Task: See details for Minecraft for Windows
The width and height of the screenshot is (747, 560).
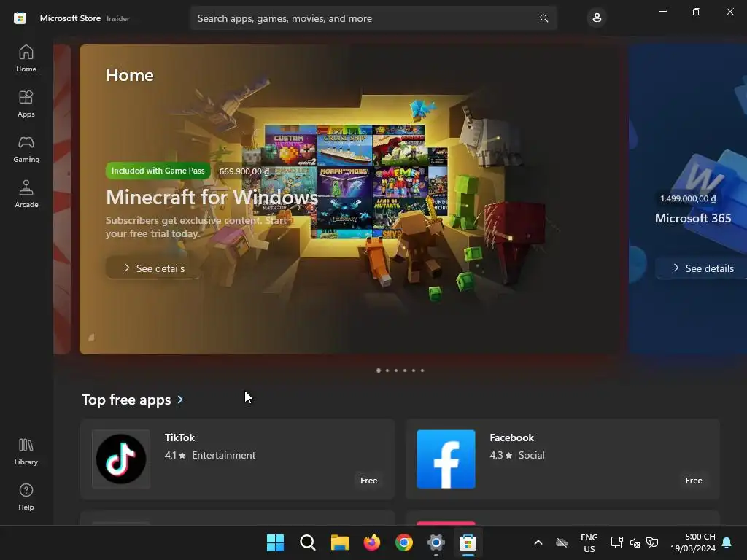Action: (x=153, y=268)
